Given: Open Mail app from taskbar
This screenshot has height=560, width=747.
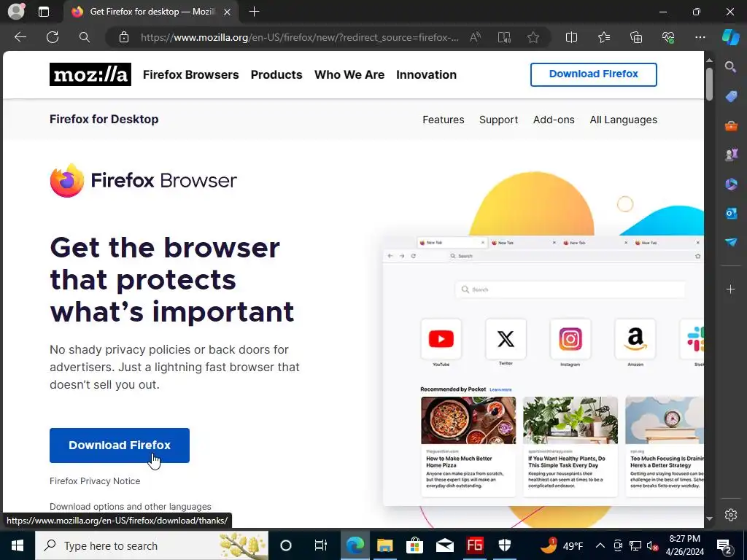Looking at the screenshot, I should click(444, 545).
